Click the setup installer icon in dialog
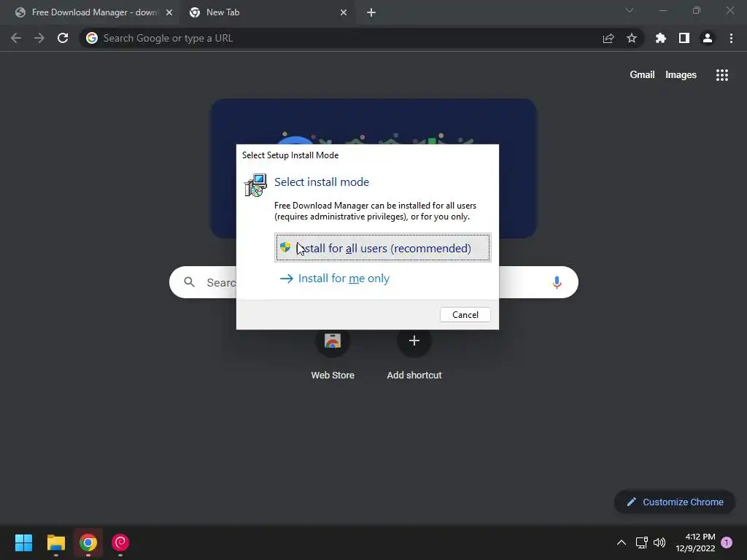The image size is (747, 560). tap(256, 185)
